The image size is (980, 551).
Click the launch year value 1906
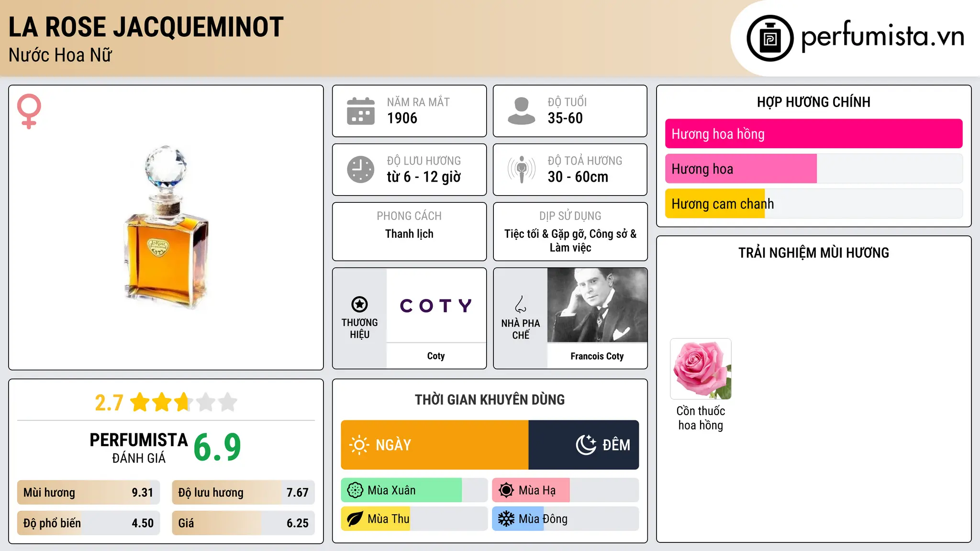pos(402,118)
